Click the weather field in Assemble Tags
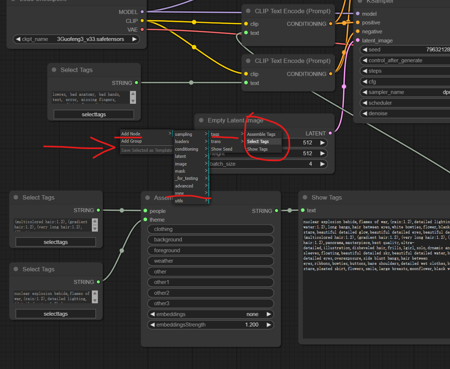Image resolution: width=450 pixels, height=369 pixels. [211, 261]
